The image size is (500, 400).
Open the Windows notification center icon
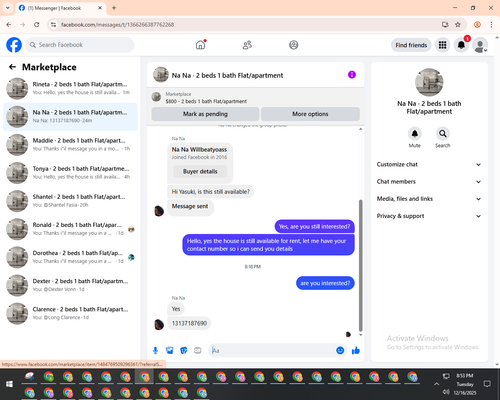(487, 384)
